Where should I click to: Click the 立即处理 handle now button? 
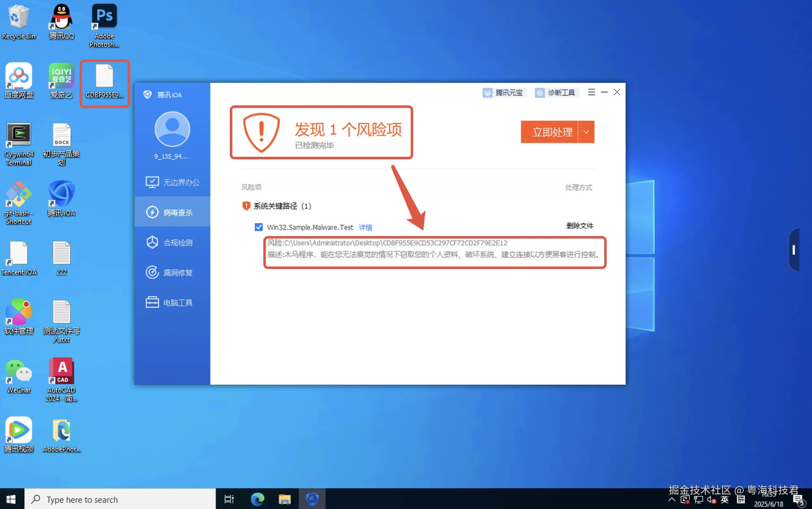coord(551,132)
